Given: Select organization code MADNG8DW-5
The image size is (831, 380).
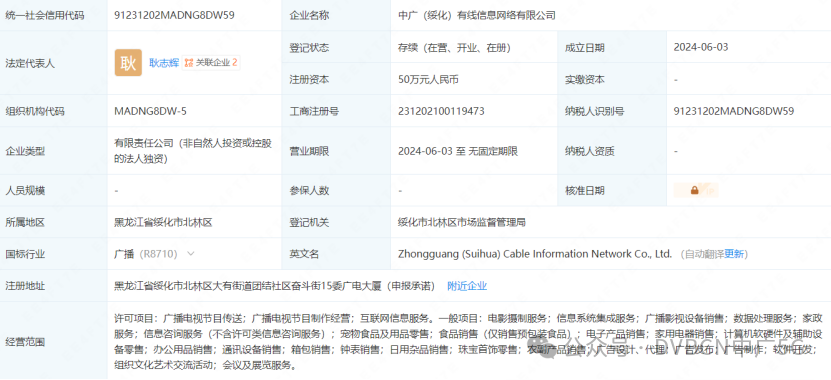Looking at the screenshot, I should click(151, 111).
